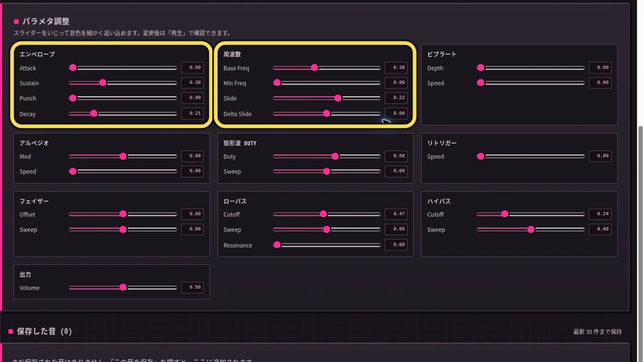Click the Min Freq slider handle
Screen dimensions: 644x362
[x=277, y=82]
